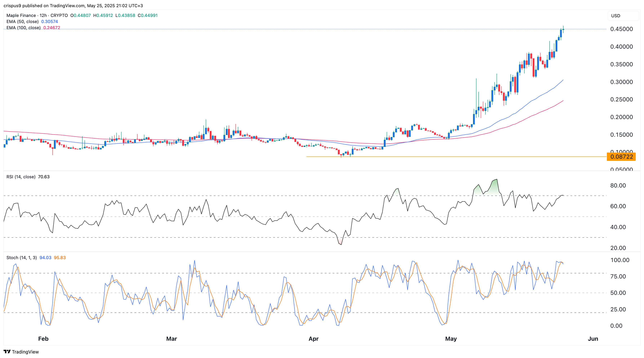
Task: Click the EMA (50, close) legend label
Action: click(x=23, y=21)
